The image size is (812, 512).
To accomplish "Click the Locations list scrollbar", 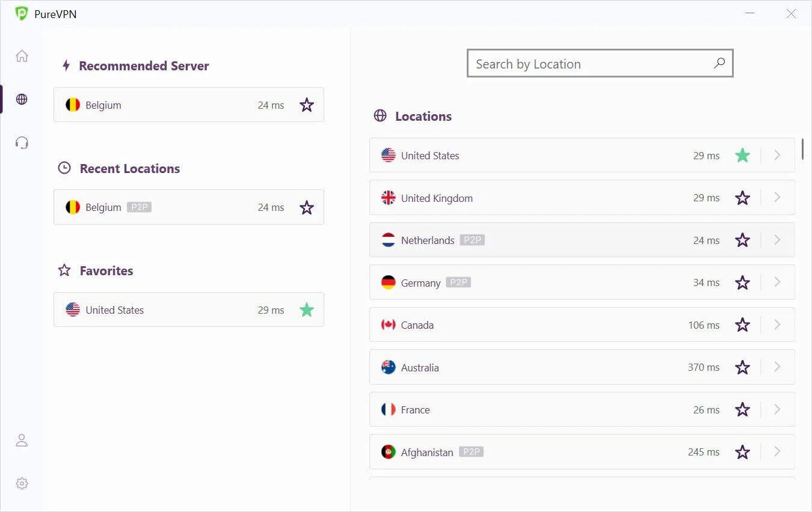I will [x=802, y=148].
